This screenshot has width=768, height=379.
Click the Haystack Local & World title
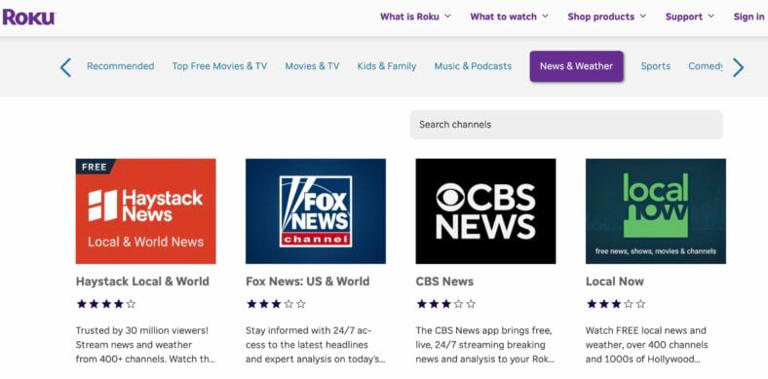pyautogui.click(x=143, y=282)
